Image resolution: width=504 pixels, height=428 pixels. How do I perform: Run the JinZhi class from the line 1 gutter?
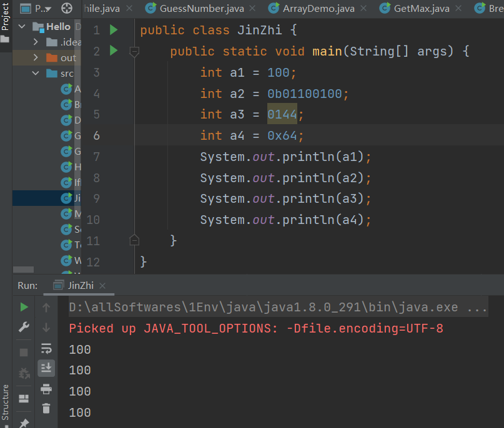pos(114,30)
